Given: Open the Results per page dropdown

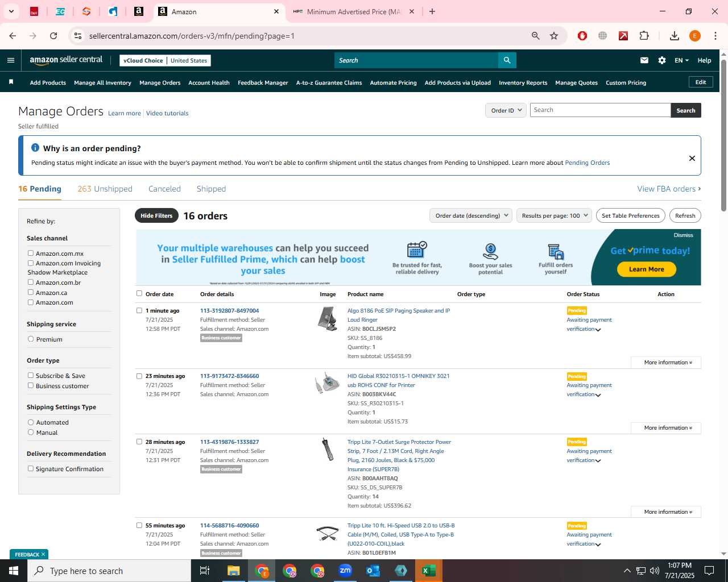Looking at the screenshot, I should (x=554, y=215).
